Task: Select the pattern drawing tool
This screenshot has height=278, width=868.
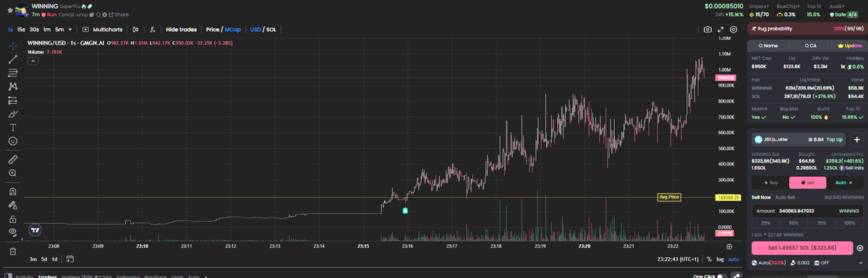Action: (12, 86)
